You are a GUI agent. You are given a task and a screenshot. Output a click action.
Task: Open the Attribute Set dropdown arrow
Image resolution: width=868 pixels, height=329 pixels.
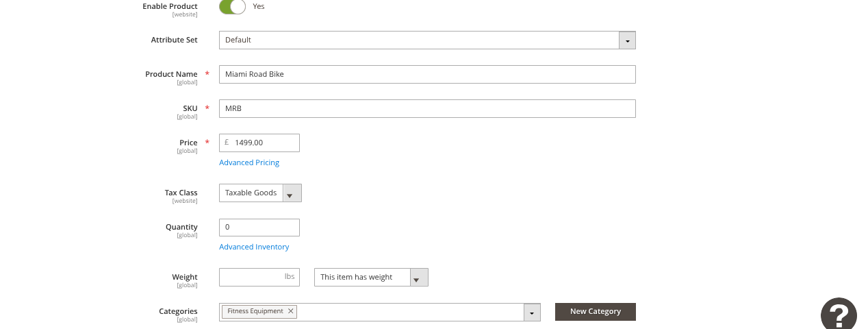pyautogui.click(x=627, y=40)
